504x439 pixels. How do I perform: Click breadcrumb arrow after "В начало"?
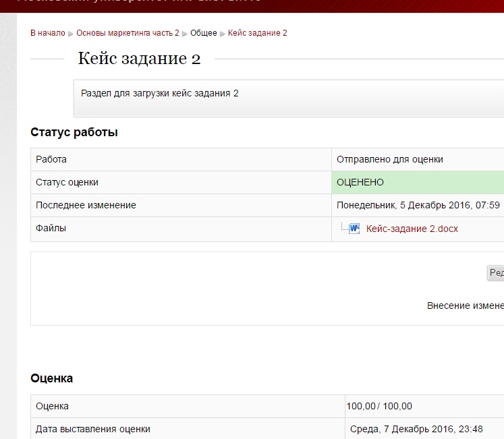71,33
